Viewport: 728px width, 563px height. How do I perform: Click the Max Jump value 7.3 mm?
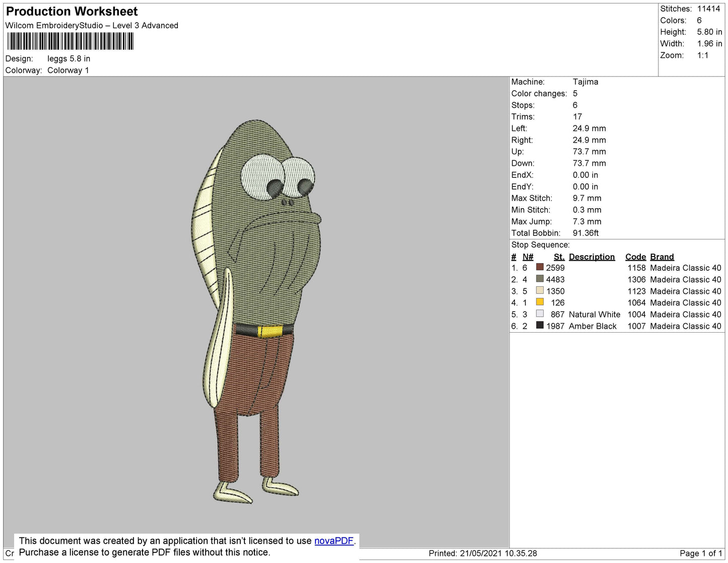(587, 221)
